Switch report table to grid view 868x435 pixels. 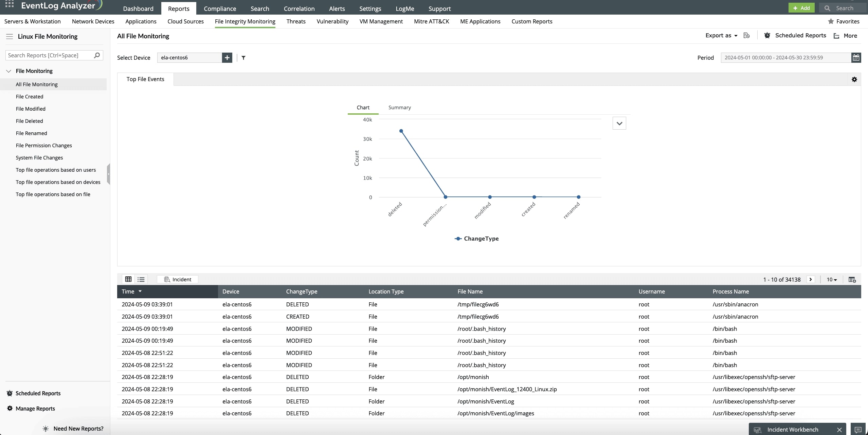click(x=128, y=279)
